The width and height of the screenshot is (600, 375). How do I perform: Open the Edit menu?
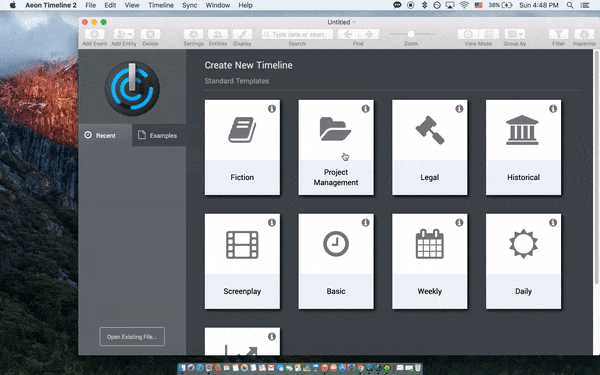[x=110, y=5]
